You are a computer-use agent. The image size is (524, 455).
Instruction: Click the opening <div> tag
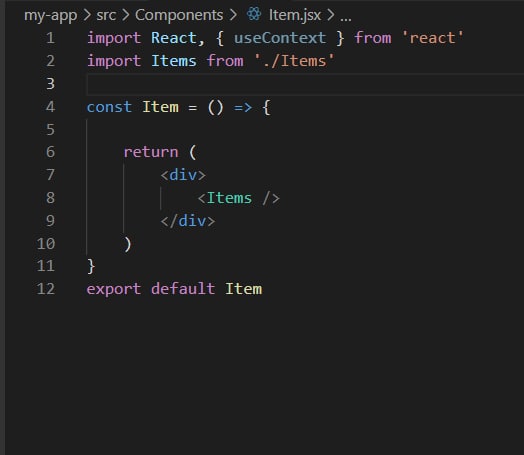tap(183, 175)
